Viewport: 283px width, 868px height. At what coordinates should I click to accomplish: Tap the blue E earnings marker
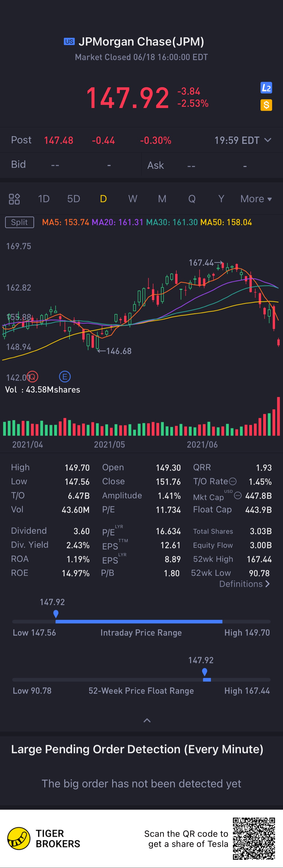pyautogui.click(x=65, y=376)
